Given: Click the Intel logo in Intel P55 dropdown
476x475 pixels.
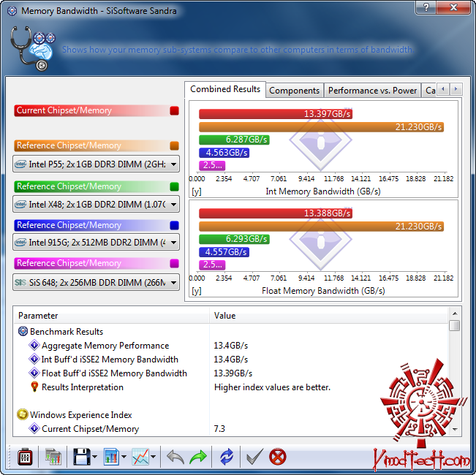Looking at the screenshot, I should [20, 164].
